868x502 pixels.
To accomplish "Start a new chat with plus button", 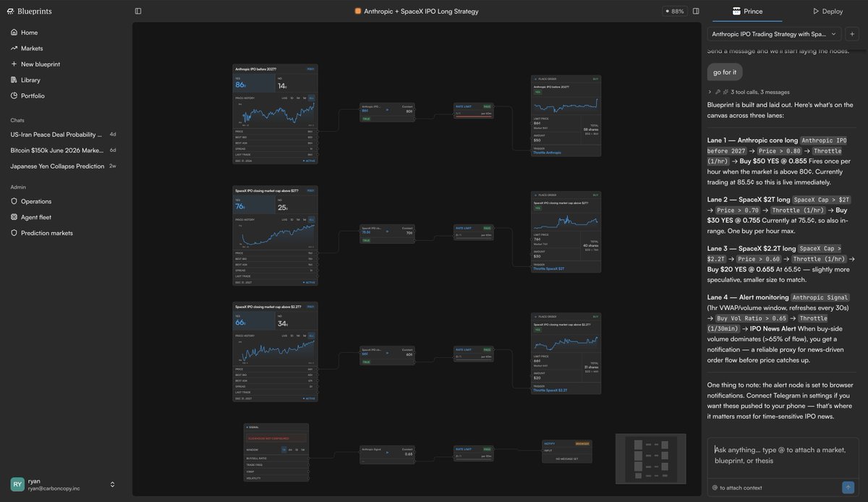I will (851, 34).
